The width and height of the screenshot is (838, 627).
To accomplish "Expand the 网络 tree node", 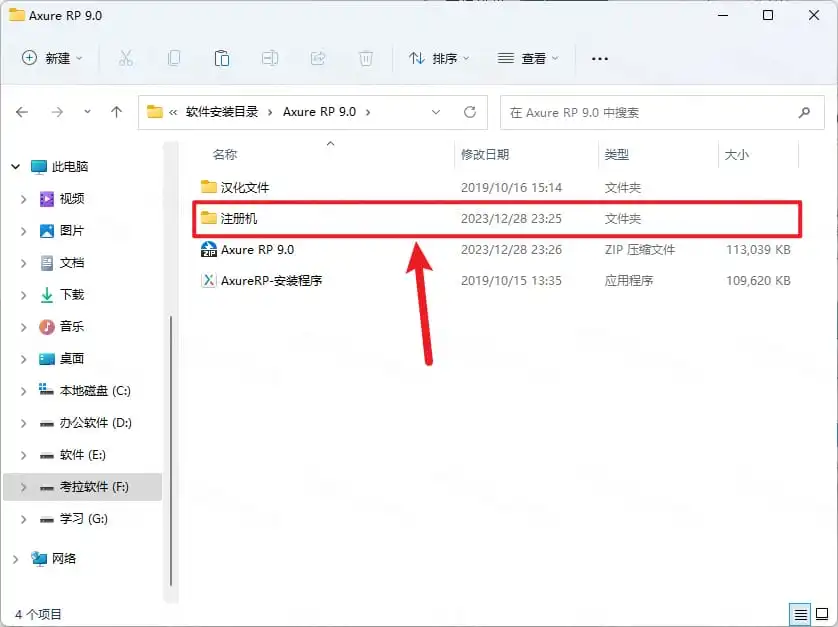I will (x=15, y=559).
